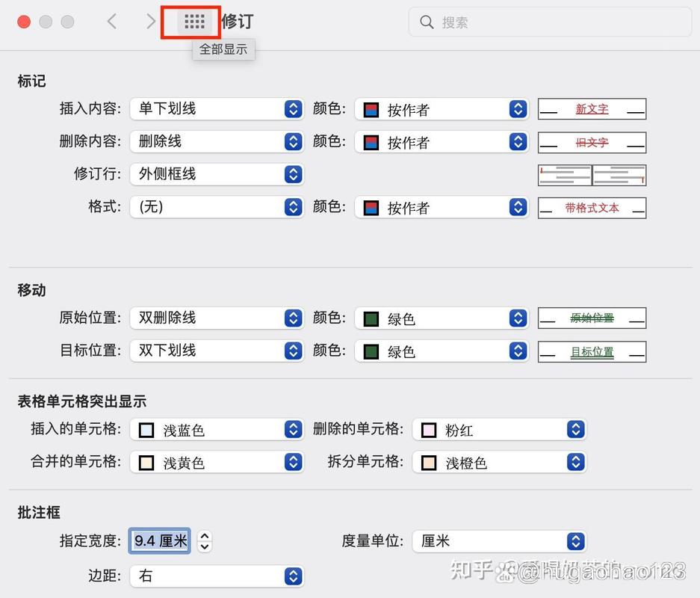700x598 pixels.
Task: Click the magnifier icon in the search field
Action: click(426, 22)
